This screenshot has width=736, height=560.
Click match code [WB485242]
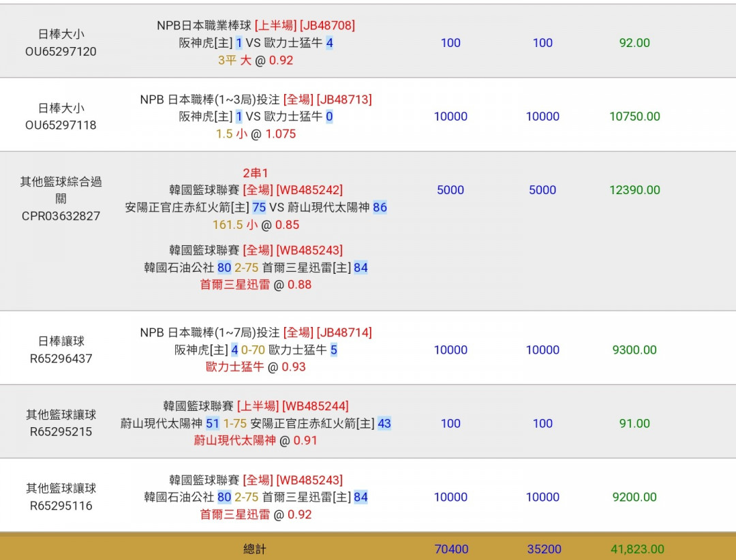point(309,190)
